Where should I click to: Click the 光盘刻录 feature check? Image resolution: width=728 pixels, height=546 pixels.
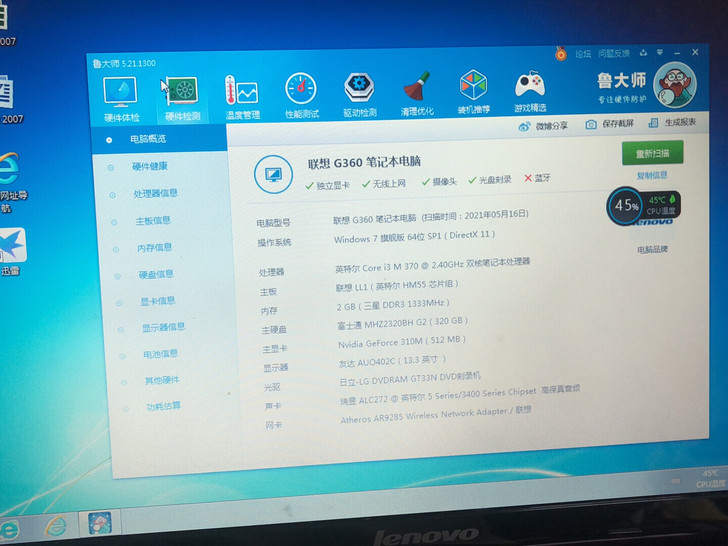(490, 180)
